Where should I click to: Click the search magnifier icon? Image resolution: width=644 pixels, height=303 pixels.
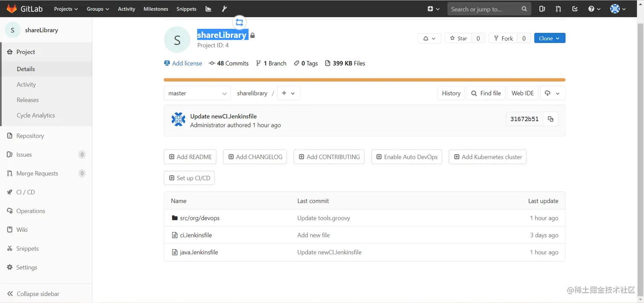[524, 9]
